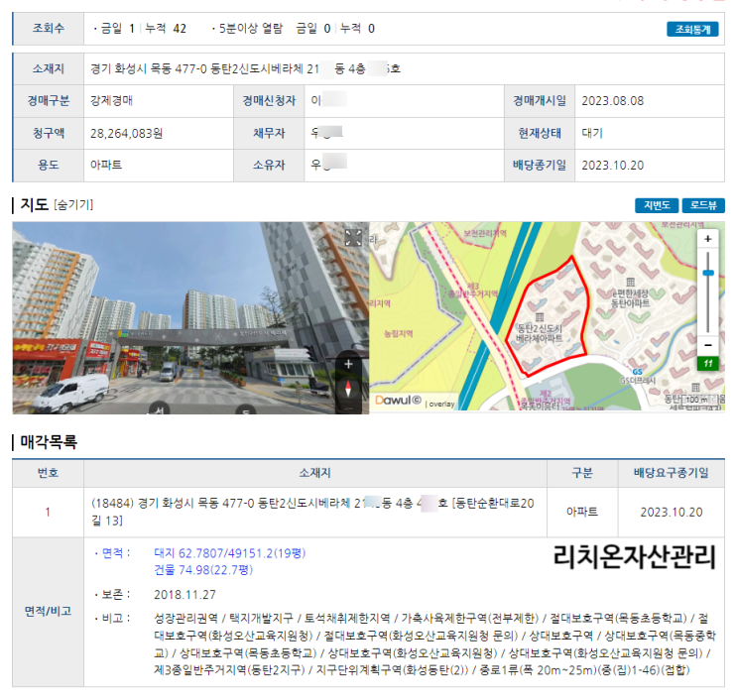Click sale list row 1 address
The image size is (737, 700).
(x=312, y=512)
